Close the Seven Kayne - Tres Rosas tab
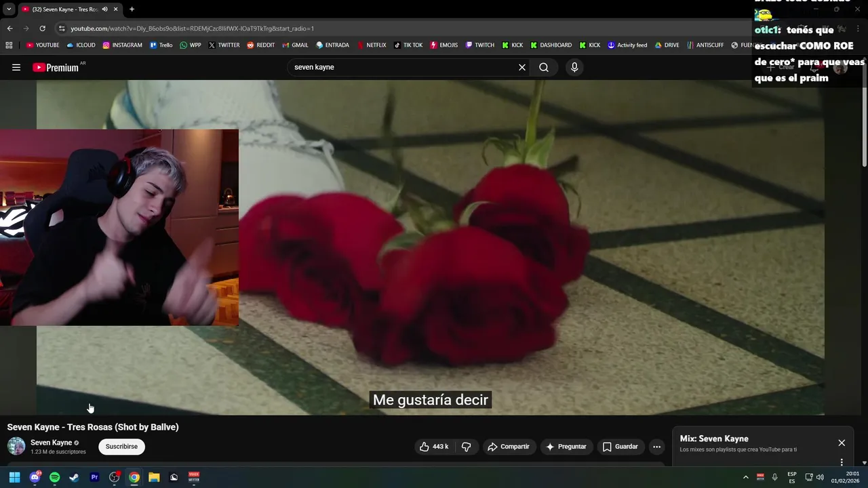The height and width of the screenshot is (488, 868). click(115, 9)
